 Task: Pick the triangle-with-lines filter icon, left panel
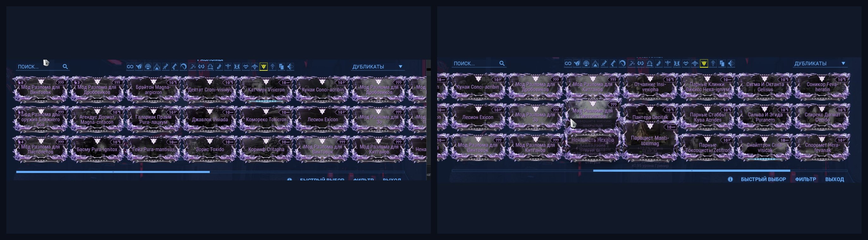pos(157,67)
